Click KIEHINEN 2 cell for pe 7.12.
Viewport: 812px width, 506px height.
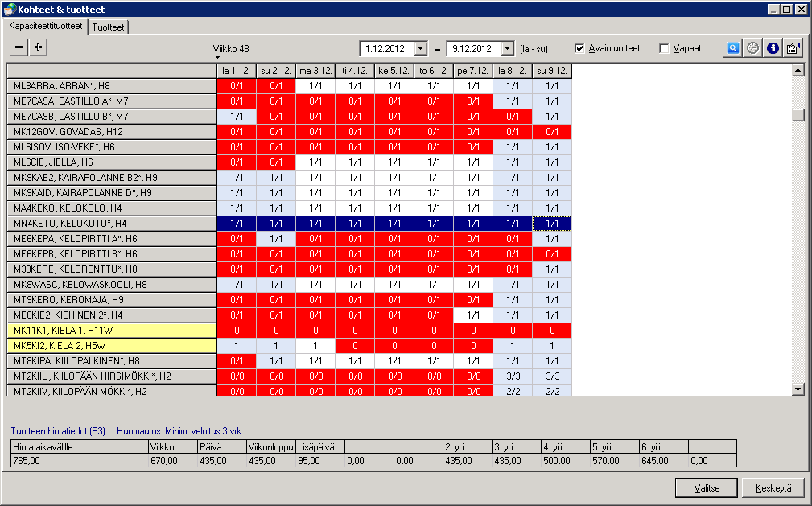[x=473, y=315]
